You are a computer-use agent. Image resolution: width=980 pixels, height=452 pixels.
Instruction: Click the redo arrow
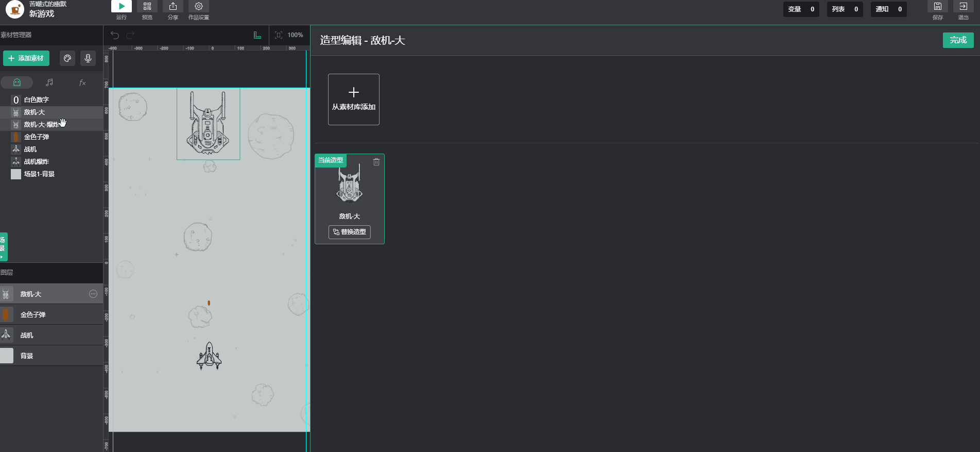(x=130, y=35)
